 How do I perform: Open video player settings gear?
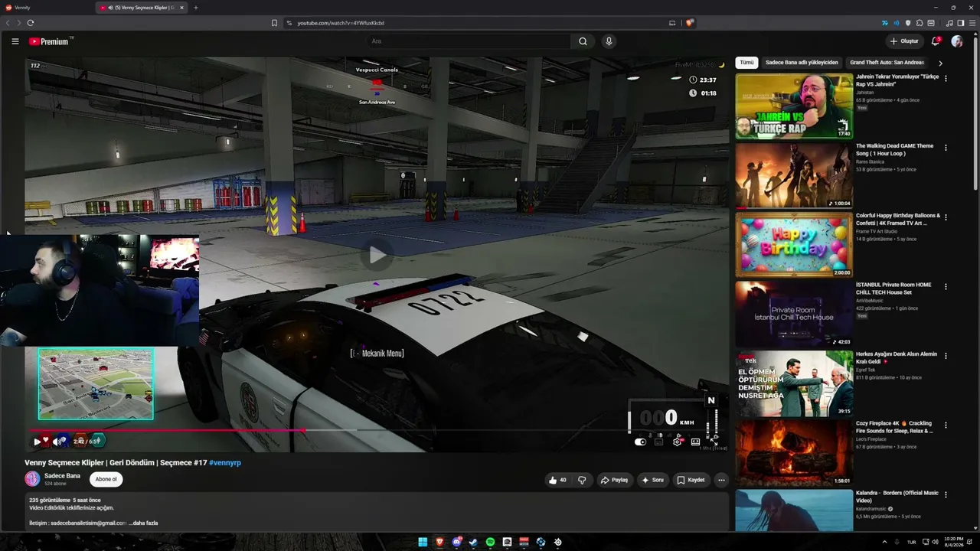[x=677, y=442]
